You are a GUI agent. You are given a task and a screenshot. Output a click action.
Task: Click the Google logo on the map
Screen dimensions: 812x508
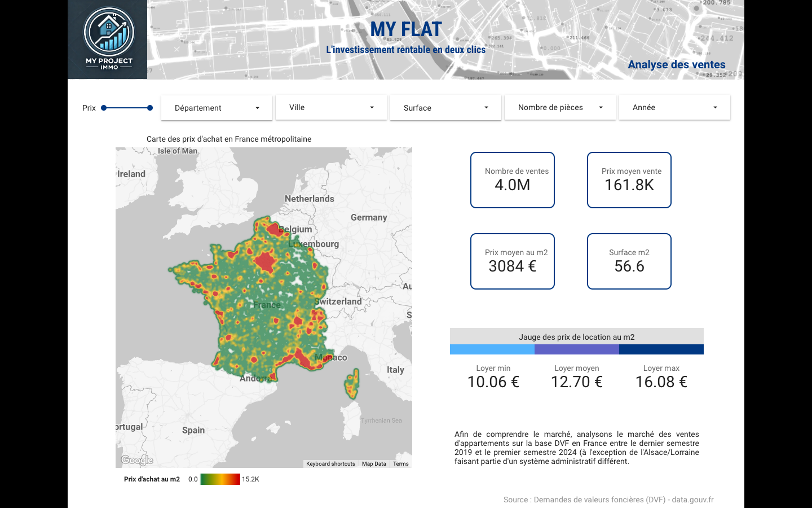[137, 460]
